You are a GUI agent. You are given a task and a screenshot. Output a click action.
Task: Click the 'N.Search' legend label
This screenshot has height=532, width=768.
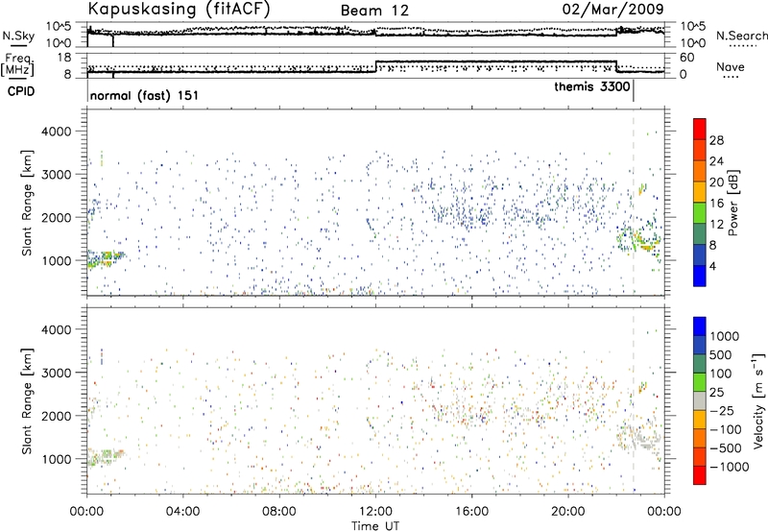pyautogui.click(x=741, y=36)
